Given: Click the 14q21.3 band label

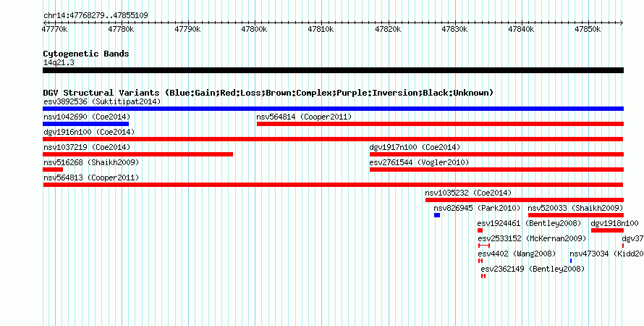Looking at the screenshot, I should 59,62.
